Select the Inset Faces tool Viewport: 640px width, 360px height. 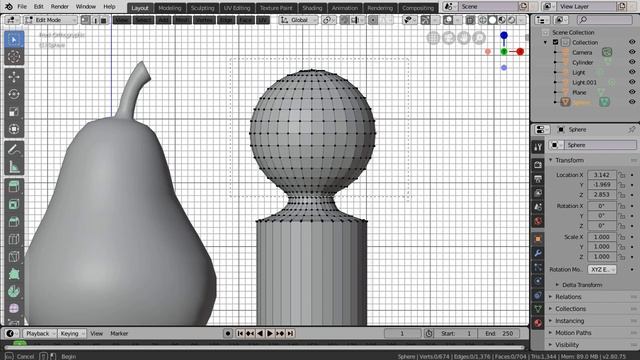(14, 204)
